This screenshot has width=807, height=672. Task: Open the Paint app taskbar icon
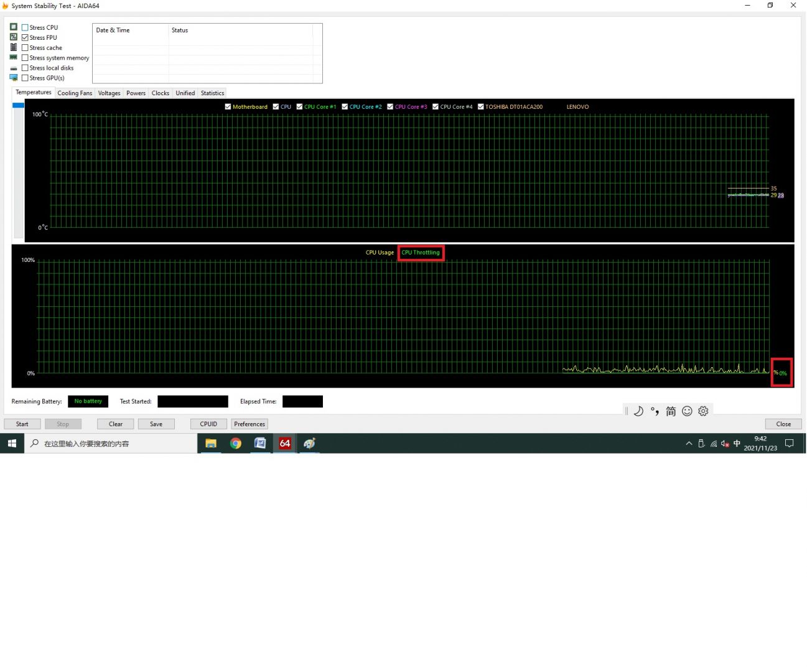(x=309, y=444)
